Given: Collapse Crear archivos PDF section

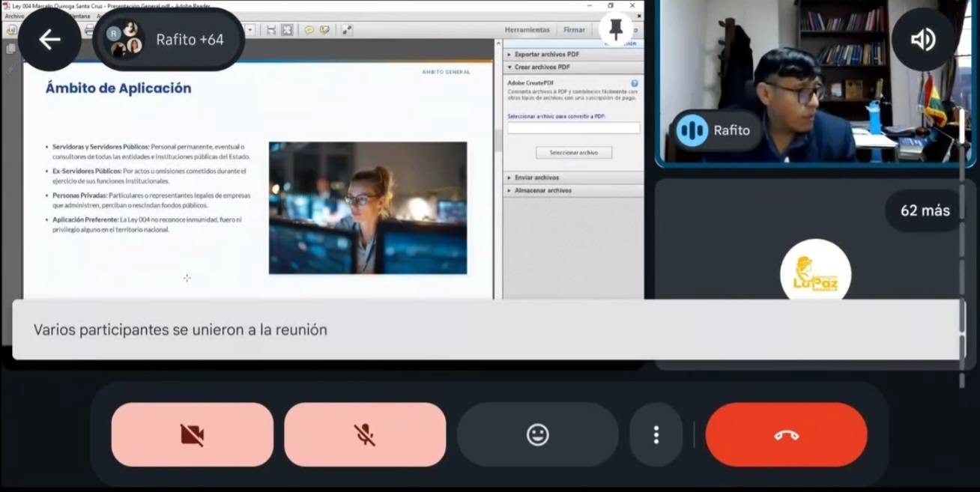Looking at the screenshot, I should (x=573, y=67).
